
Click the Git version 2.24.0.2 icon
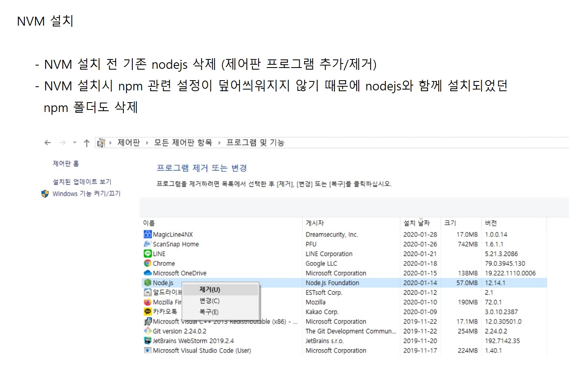[x=147, y=331]
